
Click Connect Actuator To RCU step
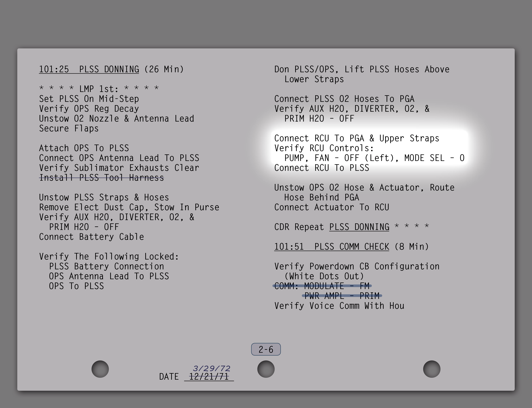coord(332,207)
